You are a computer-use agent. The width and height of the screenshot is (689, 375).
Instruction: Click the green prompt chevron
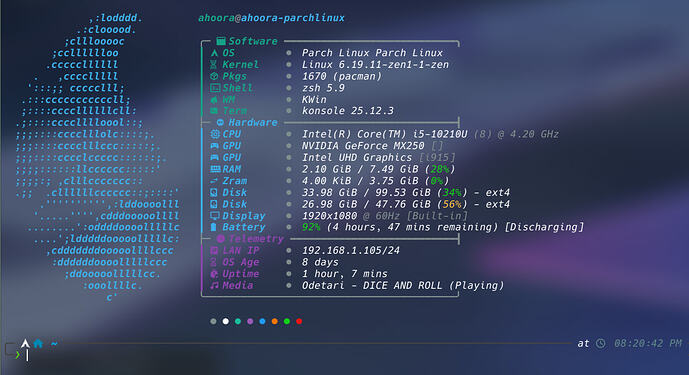(x=17, y=355)
